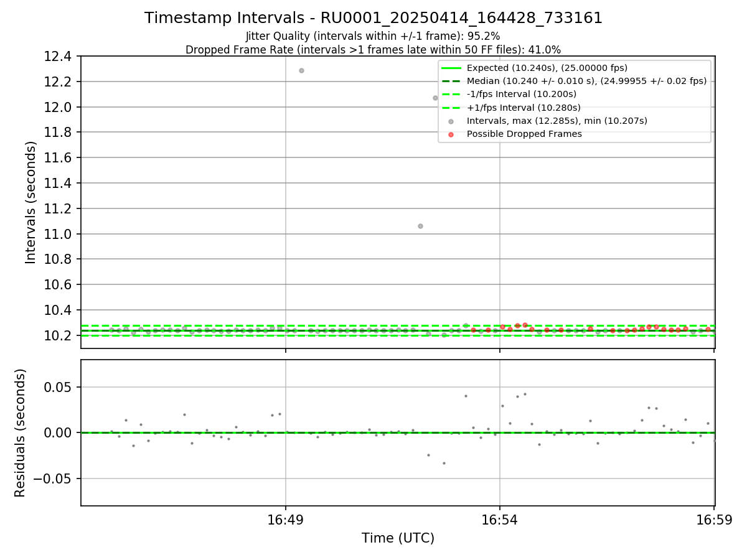Click the 12.0 y-axis tick label
Viewport: 747px width, 560px height.
point(58,107)
